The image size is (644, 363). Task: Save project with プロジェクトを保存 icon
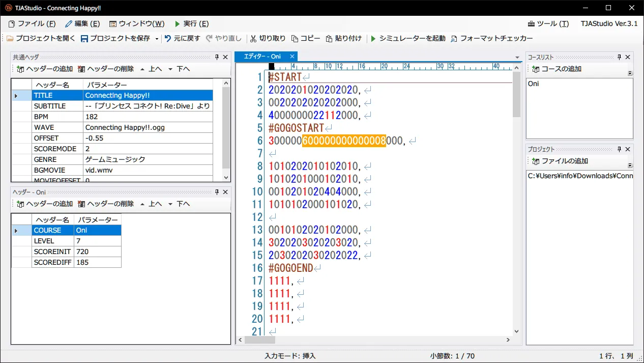click(x=84, y=39)
